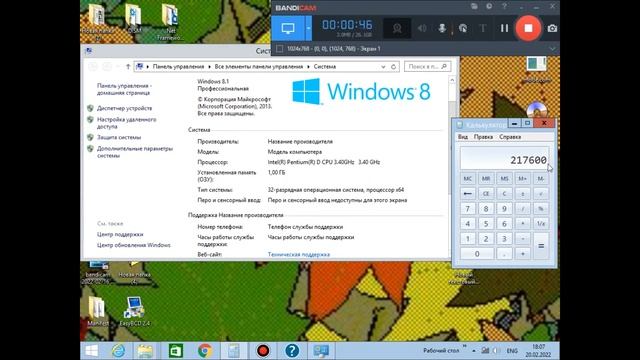Toggle speaker sound in Bandicam

pyautogui.click(x=422, y=28)
